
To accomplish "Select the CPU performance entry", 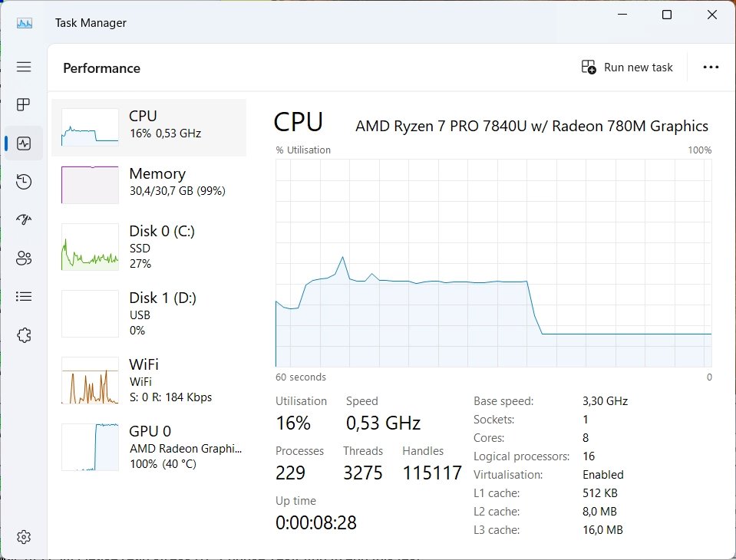I will click(x=149, y=127).
